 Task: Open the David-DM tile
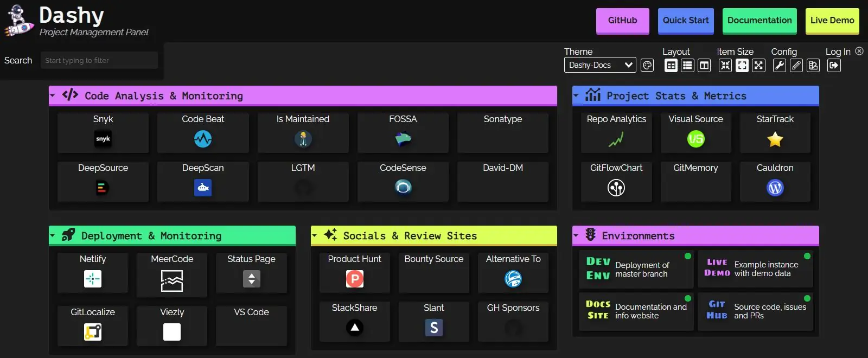pyautogui.click(x=503, y=181)
